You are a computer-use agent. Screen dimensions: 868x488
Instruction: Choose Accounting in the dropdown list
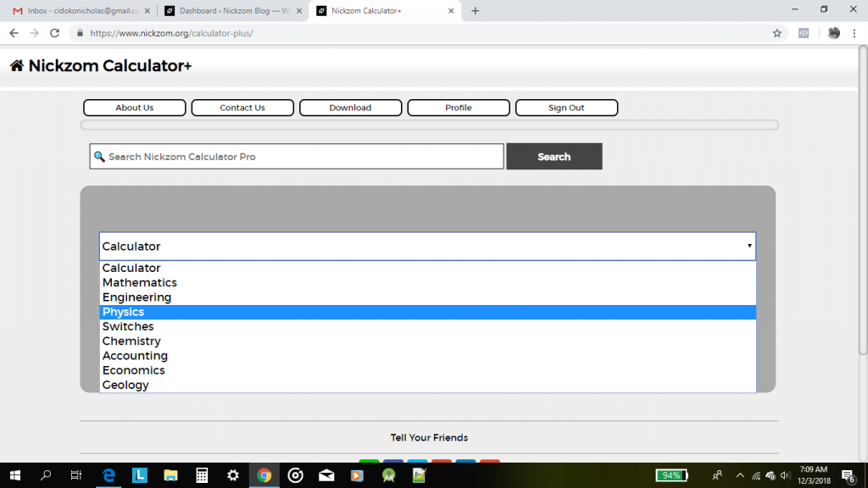[427, 356]
